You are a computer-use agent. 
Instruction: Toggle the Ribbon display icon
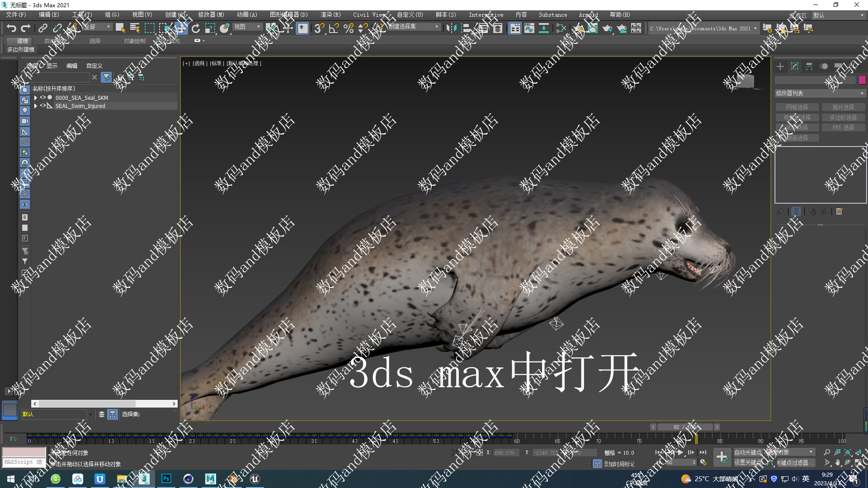coord(515,28)
